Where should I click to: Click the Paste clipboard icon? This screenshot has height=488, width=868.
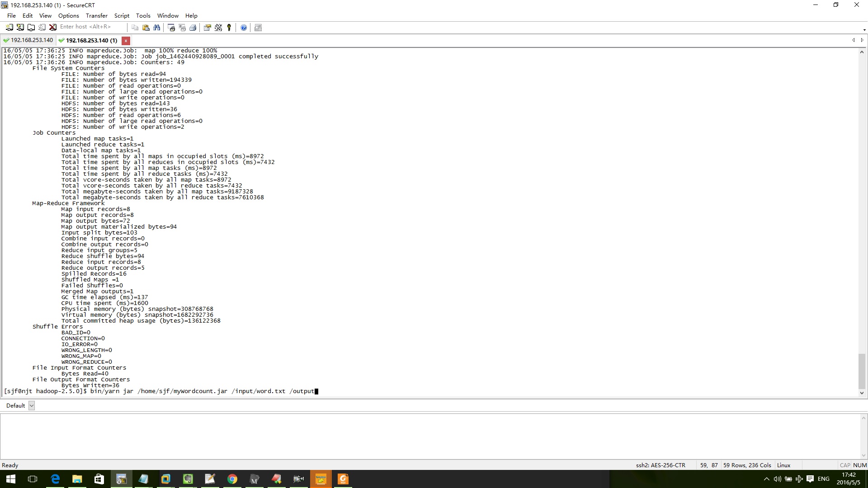point(146,28)
